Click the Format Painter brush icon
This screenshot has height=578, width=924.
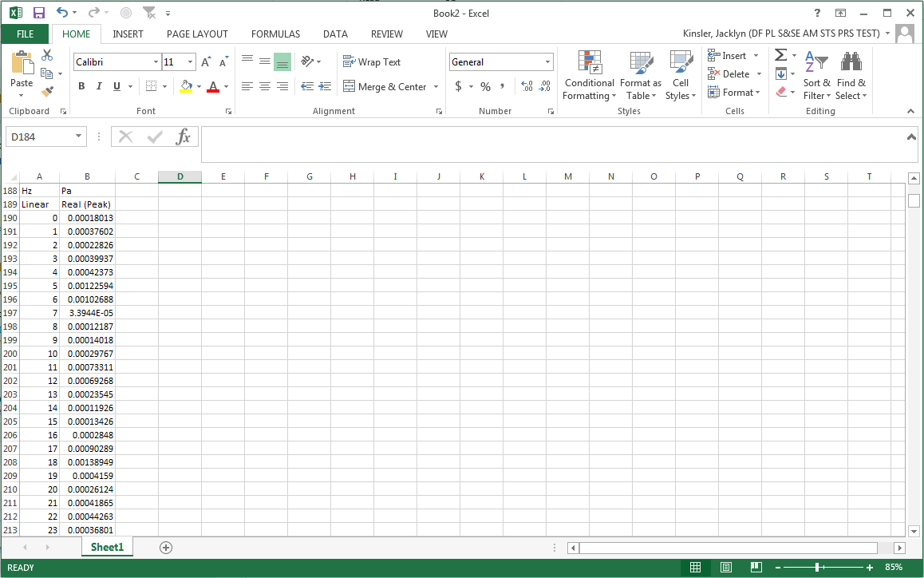[x=47, y=92]
